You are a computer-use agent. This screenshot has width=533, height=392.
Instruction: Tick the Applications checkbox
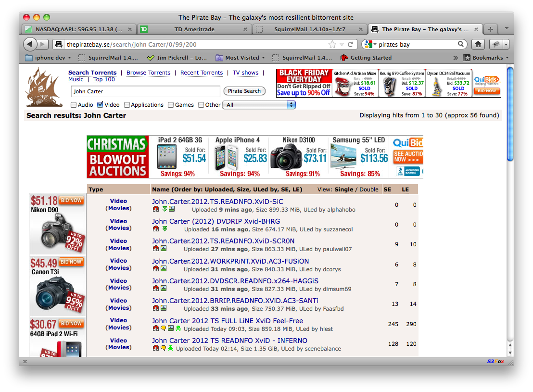[127, 105]
